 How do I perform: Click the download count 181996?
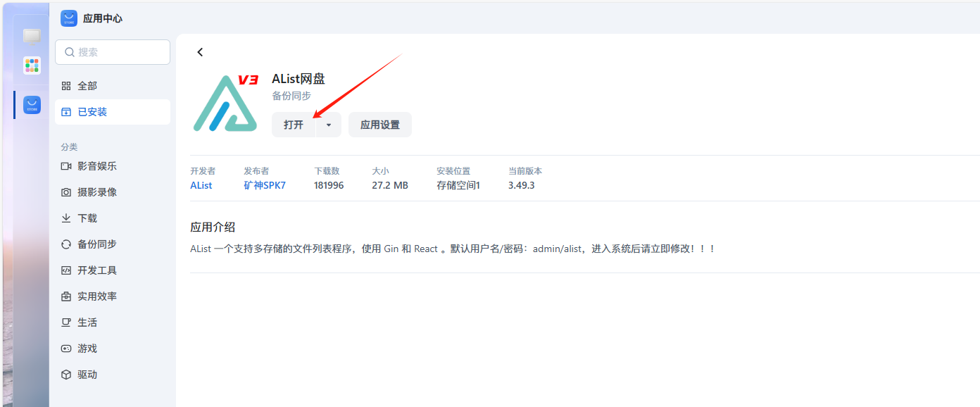[329, 185]
